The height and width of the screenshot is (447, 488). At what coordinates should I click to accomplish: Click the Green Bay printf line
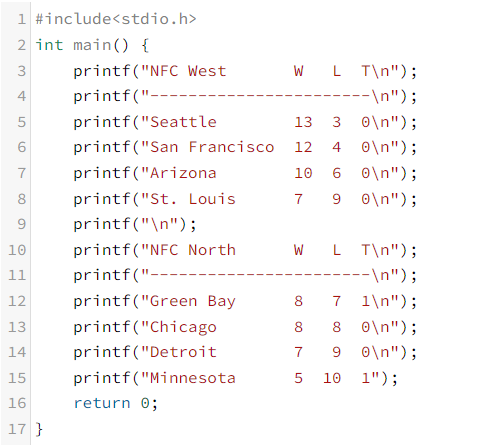pyautogui.click(x=245, y=301)
